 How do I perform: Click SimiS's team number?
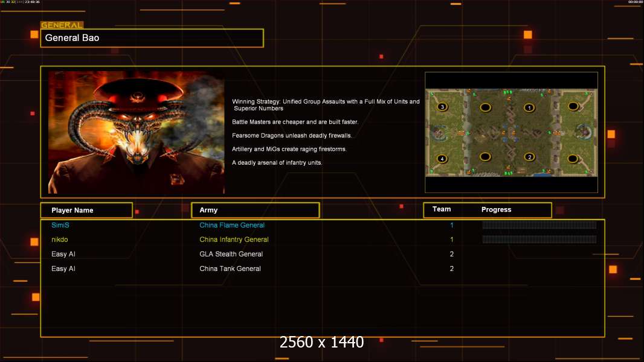(x=452, y=225)
